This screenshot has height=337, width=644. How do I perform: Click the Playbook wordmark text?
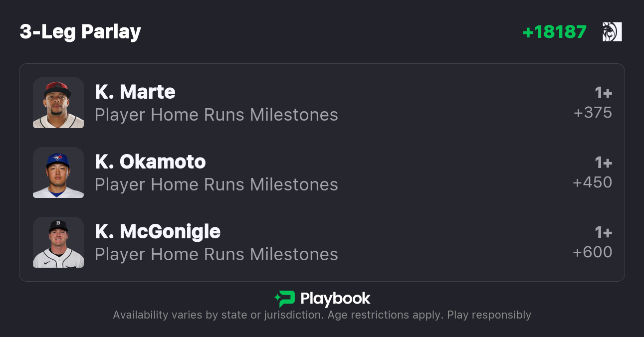[x=335, y=299]
